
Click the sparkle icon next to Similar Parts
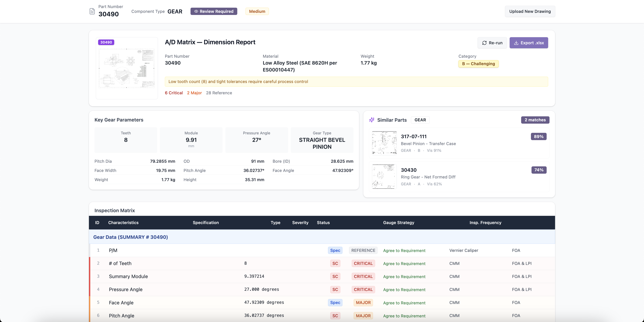[x=372, y=120]
